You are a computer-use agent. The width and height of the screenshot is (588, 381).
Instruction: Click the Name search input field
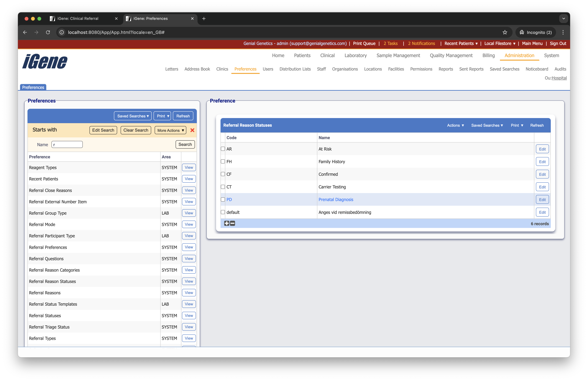click(x=67, y=145)
